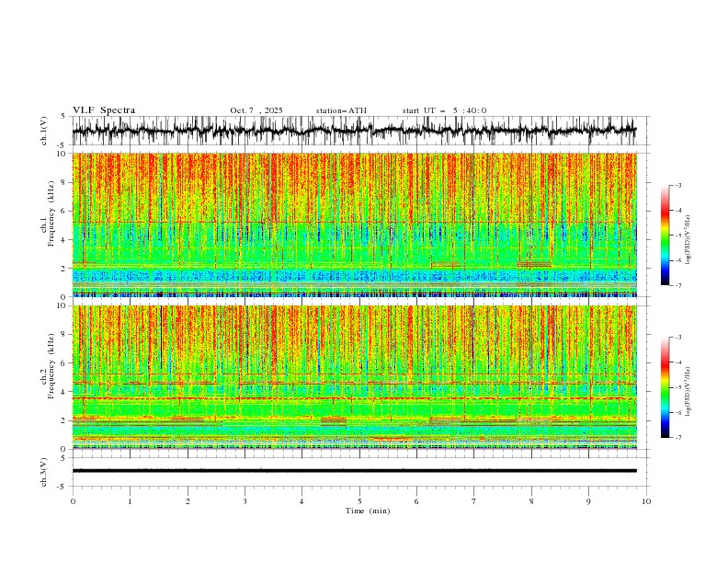Click inside the ch.1 frequency spectrogram

pyautogui.click(x=355, y=224)
